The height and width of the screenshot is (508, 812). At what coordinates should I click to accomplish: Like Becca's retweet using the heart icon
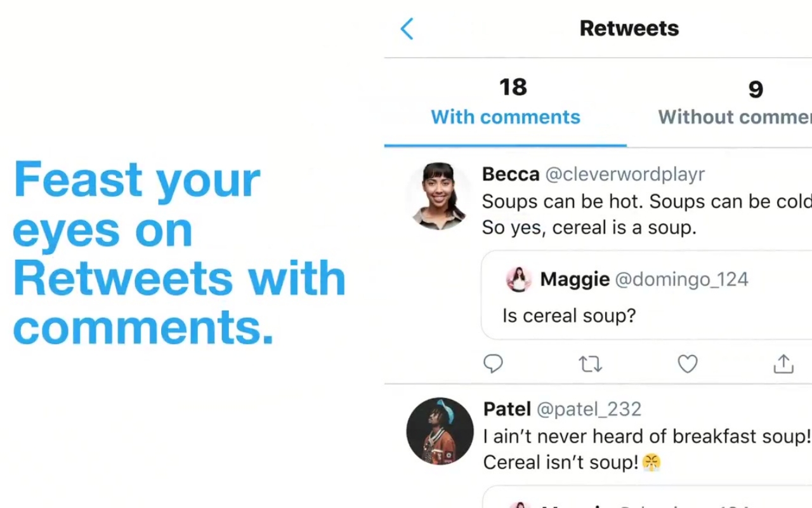click(688, 363)
